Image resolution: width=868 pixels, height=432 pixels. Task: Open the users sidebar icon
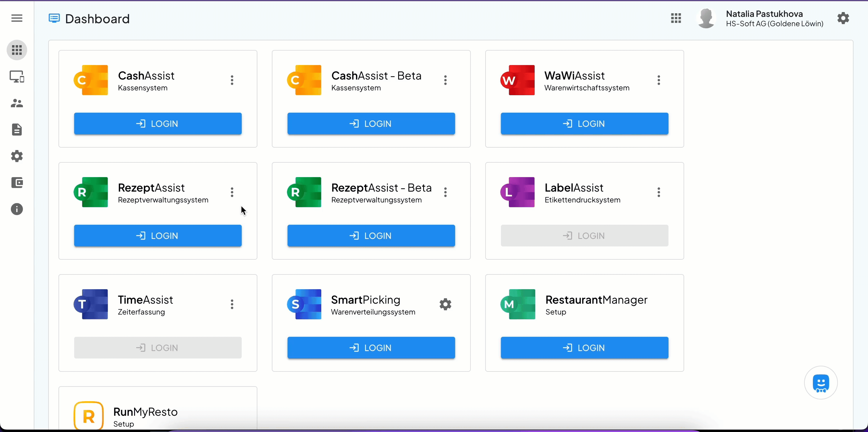(x=17, y=103)
